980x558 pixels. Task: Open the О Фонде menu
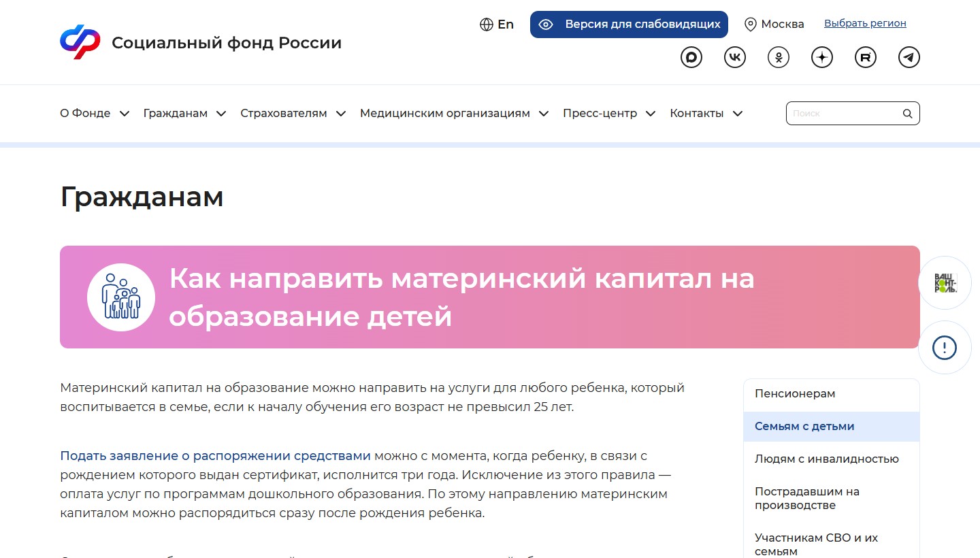pos(85,114)
